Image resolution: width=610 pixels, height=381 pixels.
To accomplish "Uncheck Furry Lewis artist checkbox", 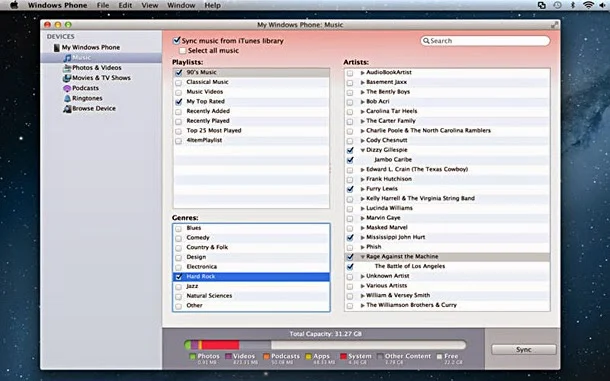I will coord(350,189).
